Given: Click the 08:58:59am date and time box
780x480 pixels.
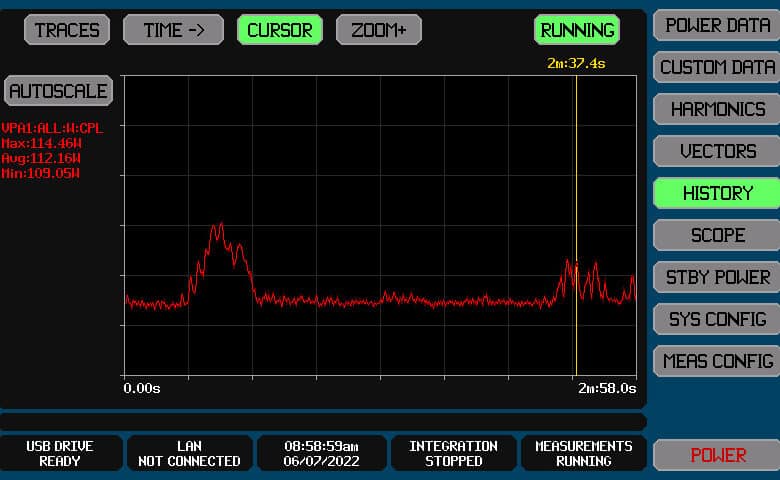Looking at the screenshot, I should coord(321,453).
